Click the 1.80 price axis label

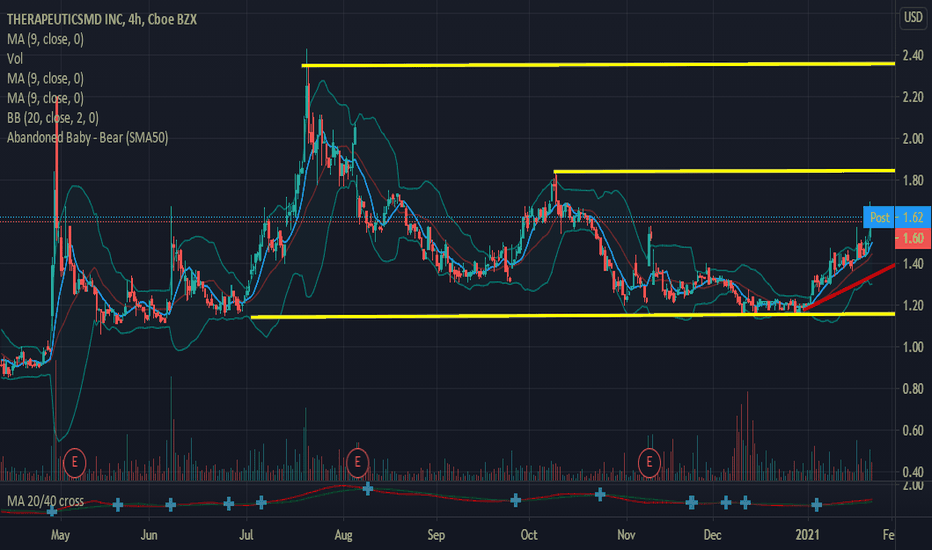pos(913,180)
